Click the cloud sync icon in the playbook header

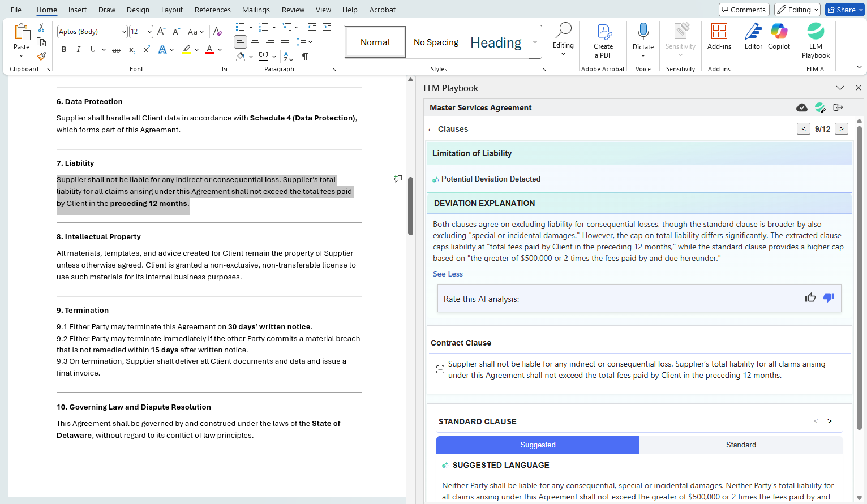pyautogui.click(x=801, y=107)
